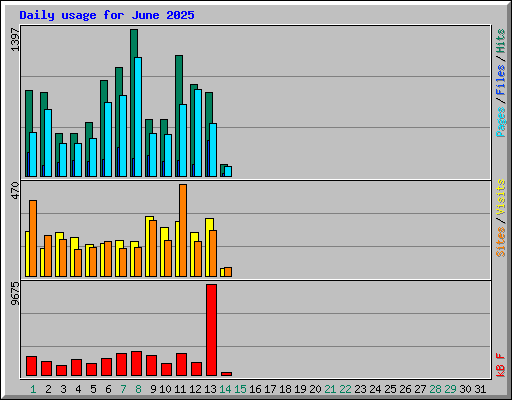The height and width of the screenshot is (400, 512).
Task: Click day 18 on the date axis
Action: click(285, 389)
